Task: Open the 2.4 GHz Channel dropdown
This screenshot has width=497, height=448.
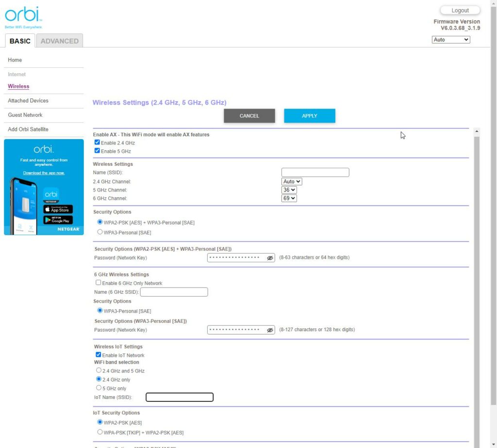Action: tap(292, 181)
